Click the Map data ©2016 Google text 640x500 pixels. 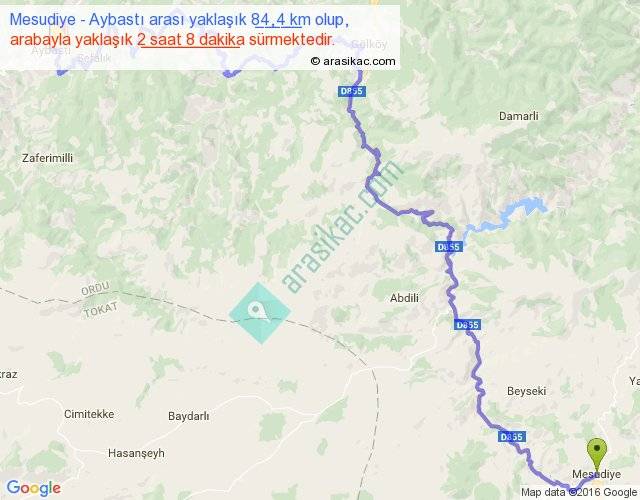coord(579,492)
